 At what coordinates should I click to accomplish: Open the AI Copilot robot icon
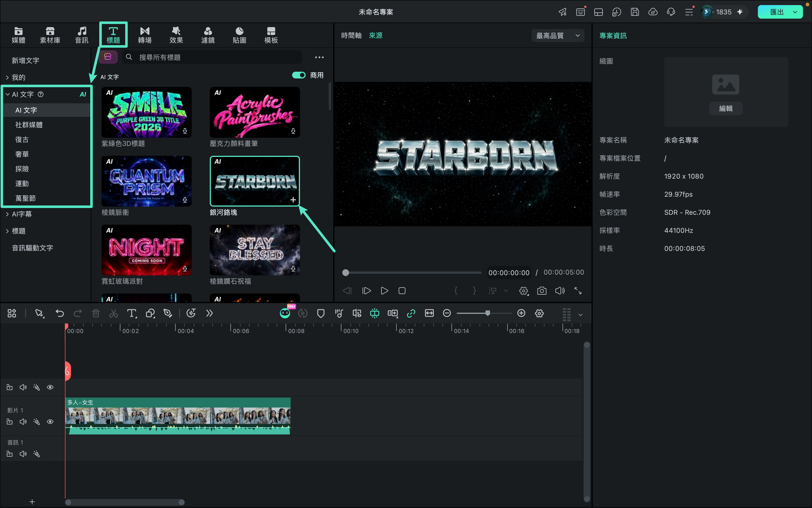[285, 313]
